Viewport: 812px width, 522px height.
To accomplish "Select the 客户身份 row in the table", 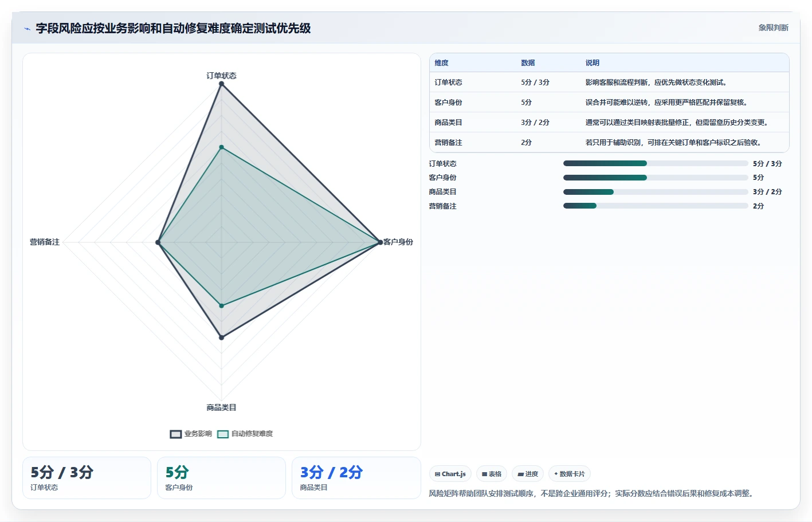I will coord(609,103).
